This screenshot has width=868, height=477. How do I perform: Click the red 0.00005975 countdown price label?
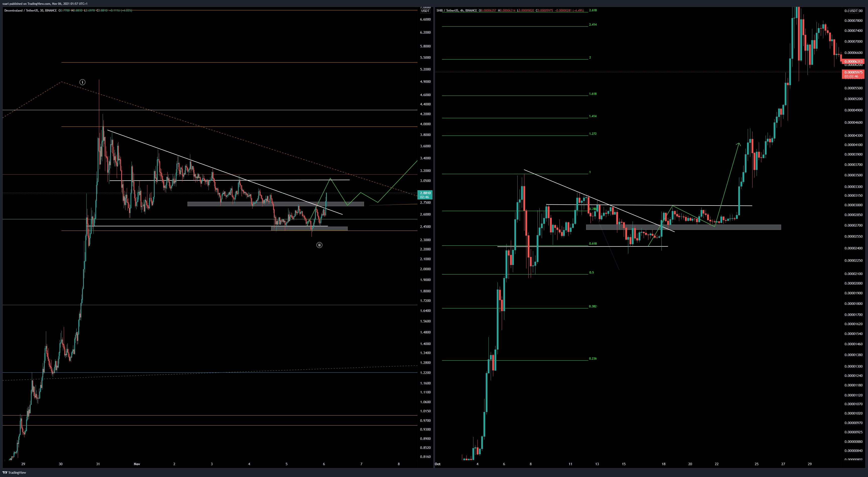(x=853, y=74)
